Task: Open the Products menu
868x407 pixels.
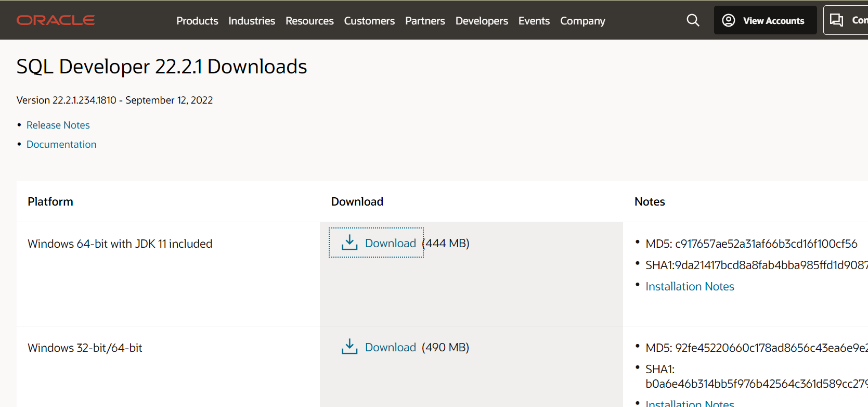Action: 197,21
